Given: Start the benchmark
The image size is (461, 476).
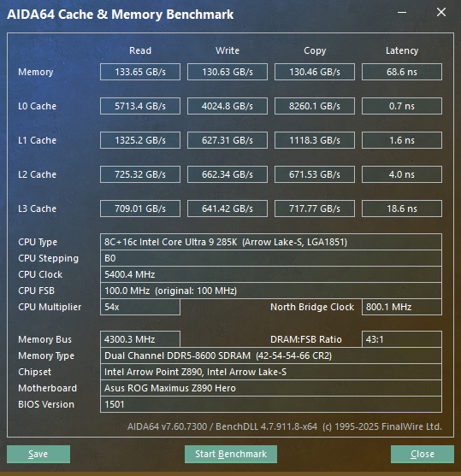Looking at the screenshot, I should point(231,454).
